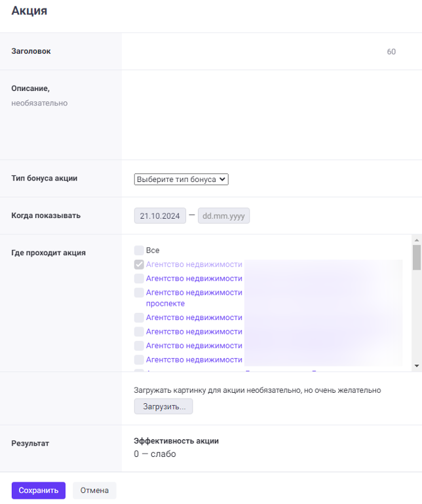422x504 pixels.
Task: Check the 'Все' checkbox
Action: pyautogui.click(x=139, y=250)
